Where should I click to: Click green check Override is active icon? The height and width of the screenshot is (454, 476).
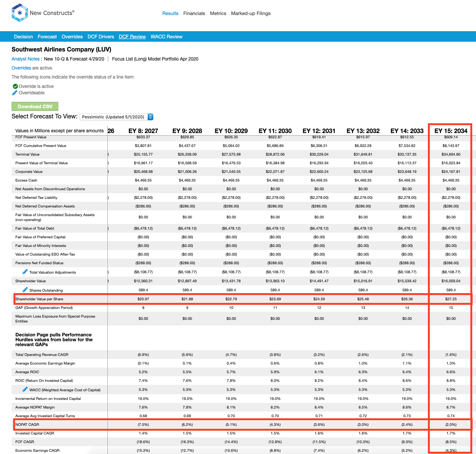pos(15,86)
